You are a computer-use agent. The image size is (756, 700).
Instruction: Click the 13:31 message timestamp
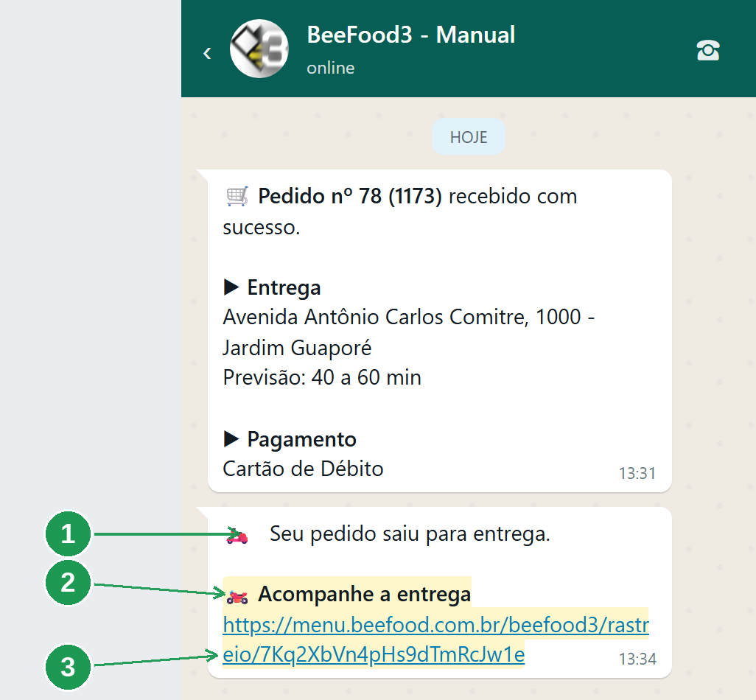pyautogui.click(x=637, y=473)
